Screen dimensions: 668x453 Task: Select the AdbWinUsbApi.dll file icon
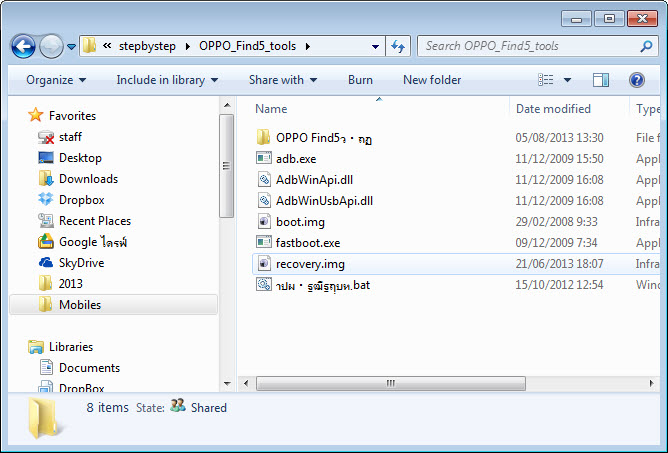tap(264, 200)
